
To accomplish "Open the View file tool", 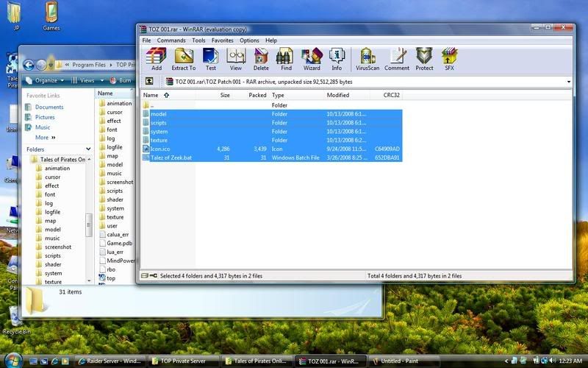I will click(235, 59).
